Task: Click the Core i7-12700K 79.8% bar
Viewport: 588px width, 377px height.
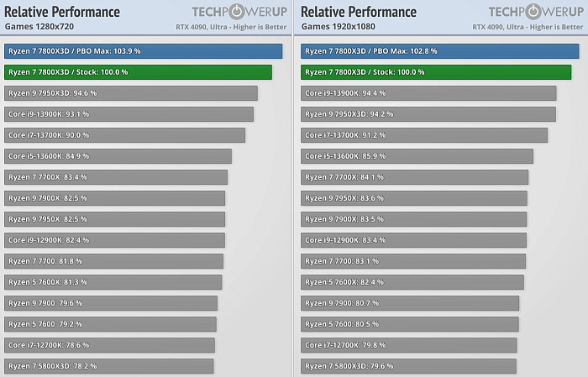Action: 409,345
